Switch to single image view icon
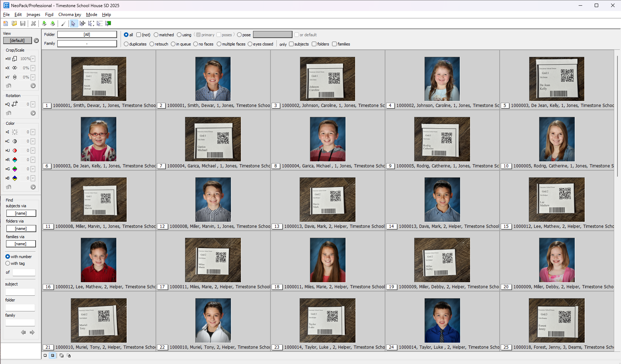 (x=45, y=355)
